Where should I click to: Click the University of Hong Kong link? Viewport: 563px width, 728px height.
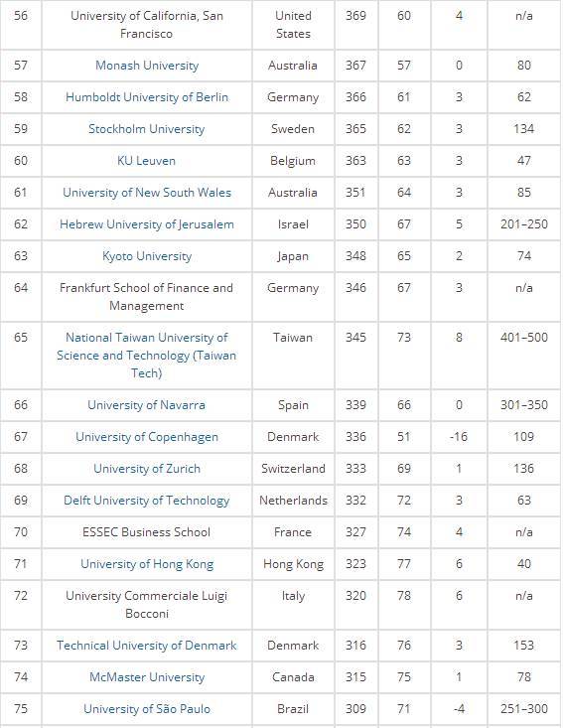tap(147, 564)
